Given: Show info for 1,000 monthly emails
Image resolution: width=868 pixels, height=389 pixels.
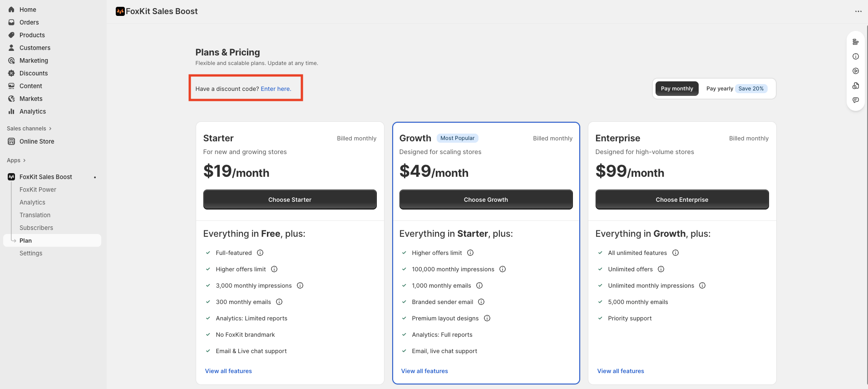Looking at the screenshot, I should point(479,285).
